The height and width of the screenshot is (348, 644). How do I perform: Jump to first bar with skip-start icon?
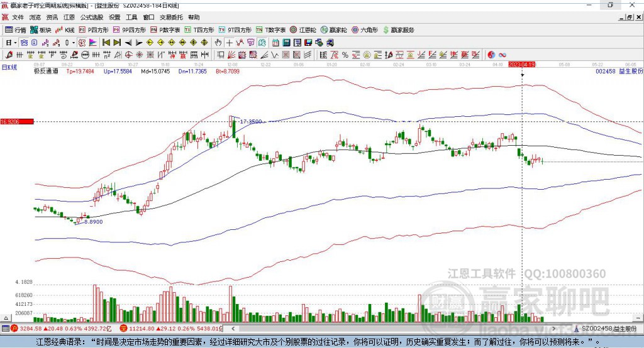click(x=106, y=43)
